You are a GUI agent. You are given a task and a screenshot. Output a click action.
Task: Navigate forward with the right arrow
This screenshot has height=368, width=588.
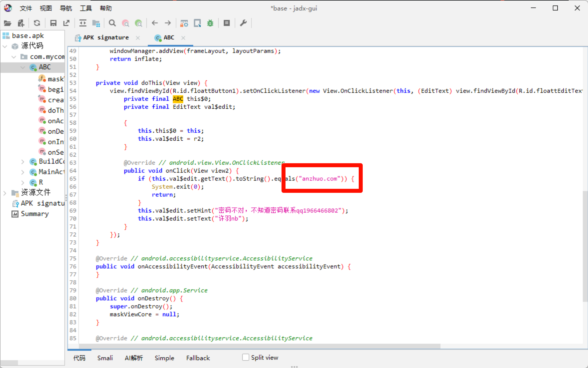[168, 23]
